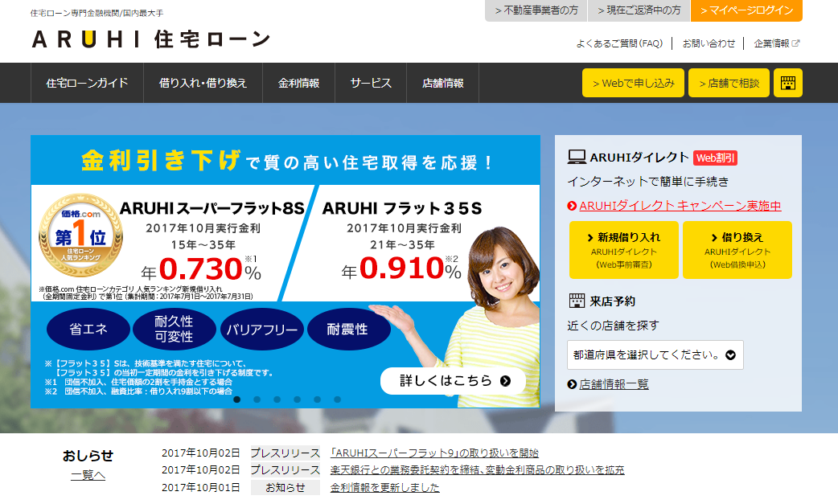838x504 pixels.
Task: Click the 金利引き下げ banner headline
Action: (161, 161)
